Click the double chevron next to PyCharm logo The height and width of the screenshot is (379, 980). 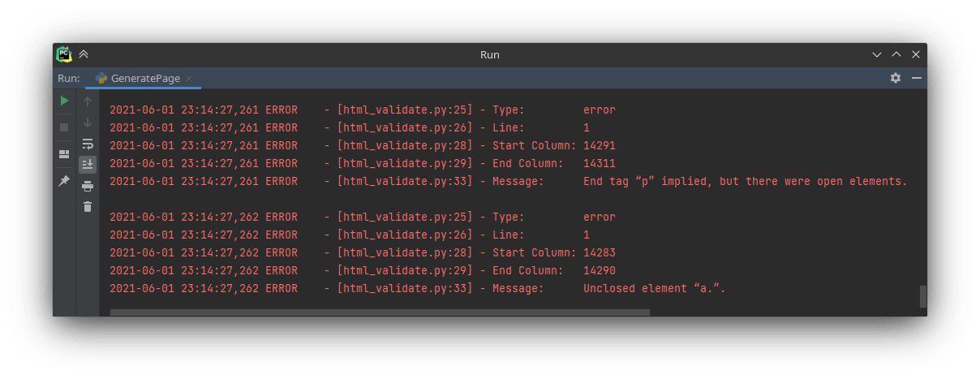click(84, 54)
